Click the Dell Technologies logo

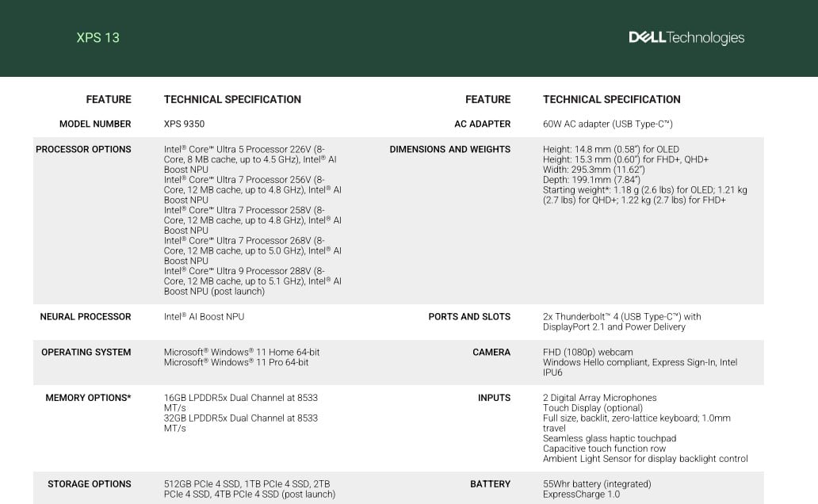coord(686,37)
